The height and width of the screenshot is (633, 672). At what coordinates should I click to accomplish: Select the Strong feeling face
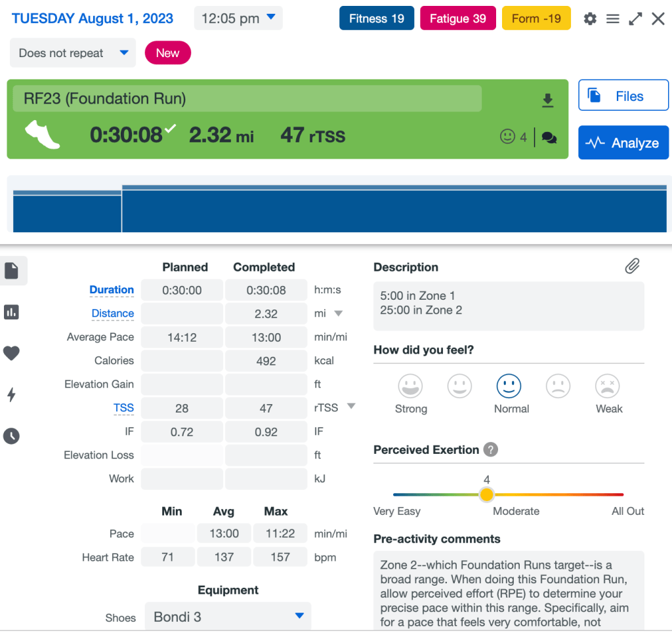coord(411,386)
